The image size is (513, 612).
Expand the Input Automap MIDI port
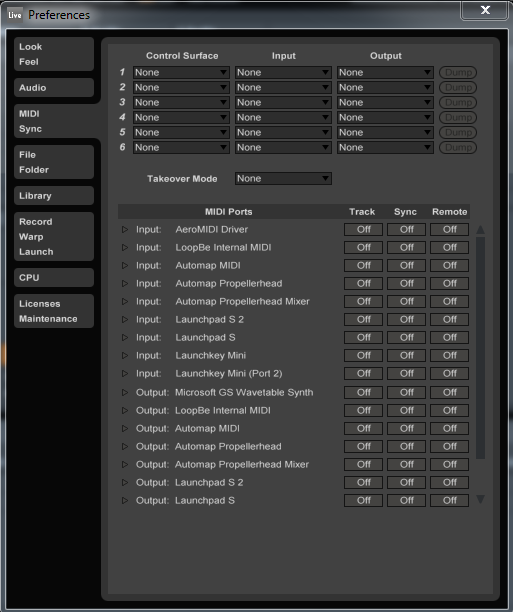(125, 265)
